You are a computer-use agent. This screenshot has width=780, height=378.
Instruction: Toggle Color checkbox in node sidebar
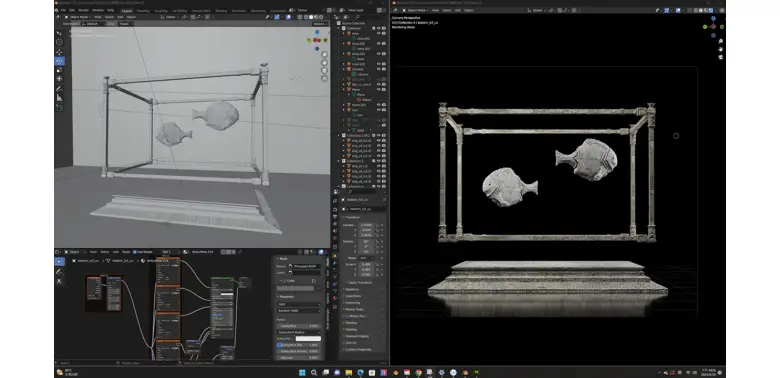coord(285,281)
